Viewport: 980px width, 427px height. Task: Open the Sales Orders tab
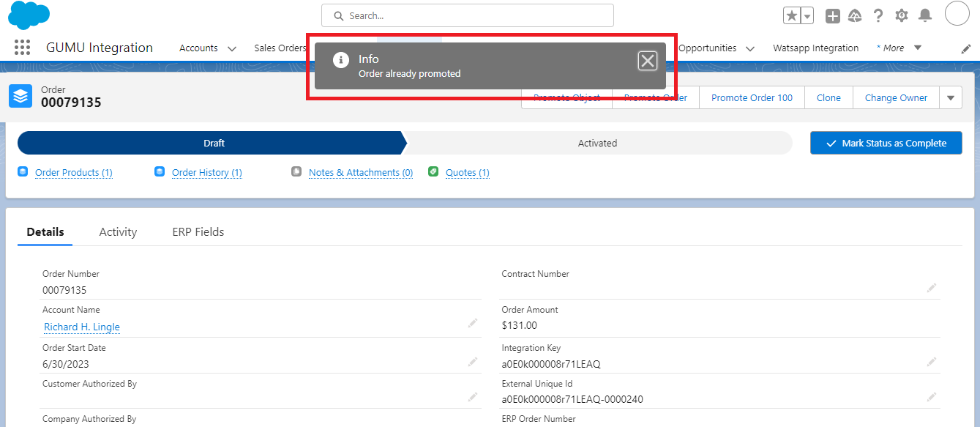pyautogui.click(x=280, y=48)
